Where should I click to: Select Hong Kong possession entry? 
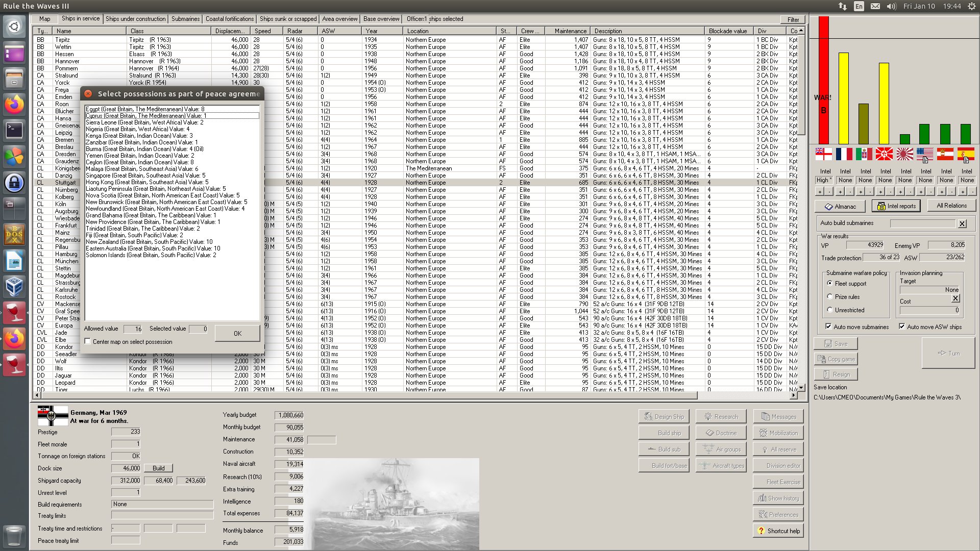point(172,182)
